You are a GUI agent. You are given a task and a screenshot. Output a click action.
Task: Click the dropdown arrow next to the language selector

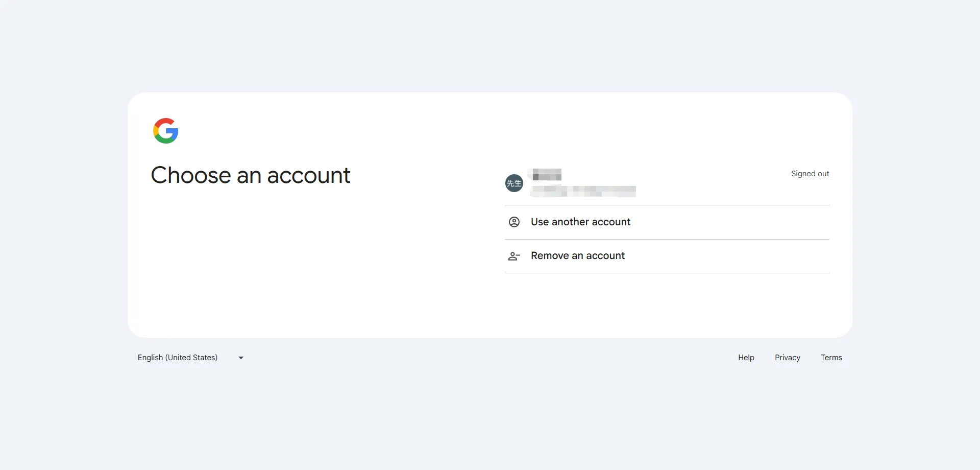coord(240,358)
